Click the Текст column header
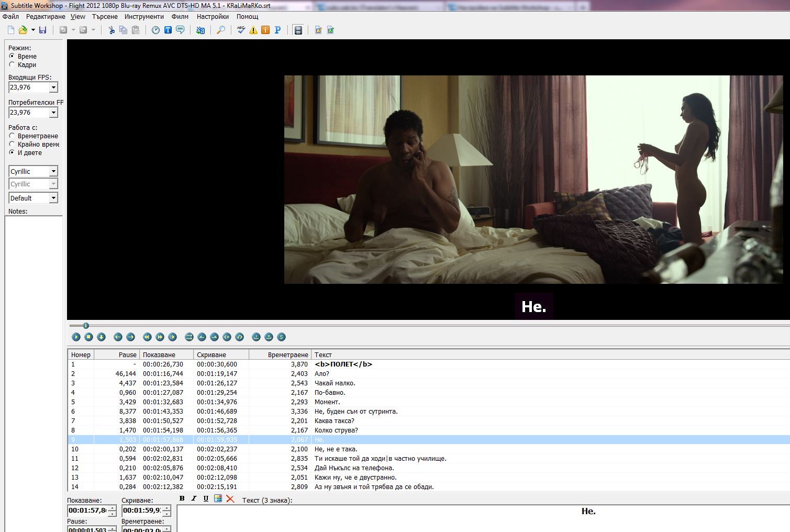Image resolution: width=790 pixels, height=532 pixels. point(323,355)
